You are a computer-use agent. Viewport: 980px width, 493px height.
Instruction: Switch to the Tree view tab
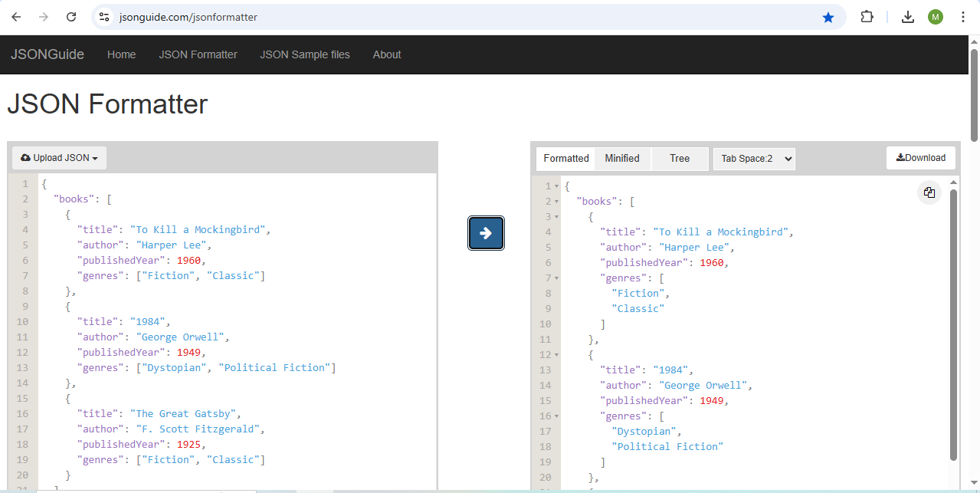pyautogui.click(x=680, y=159)
